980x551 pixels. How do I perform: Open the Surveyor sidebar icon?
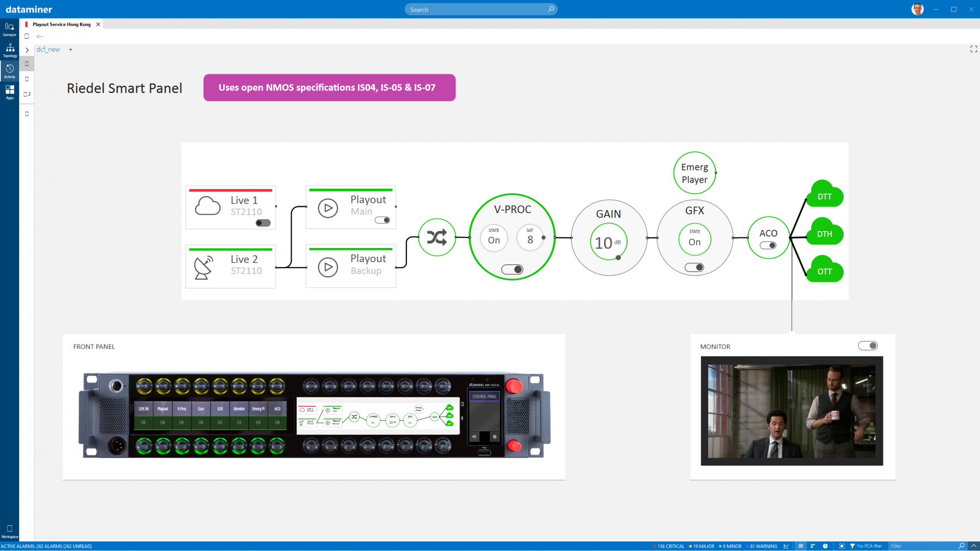9,29
